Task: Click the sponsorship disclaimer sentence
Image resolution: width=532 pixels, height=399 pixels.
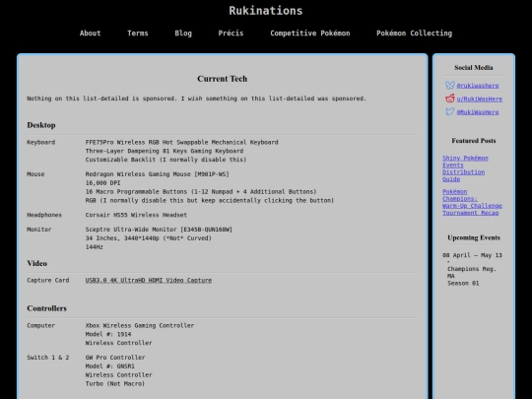Action: click(x=196, y=99)
